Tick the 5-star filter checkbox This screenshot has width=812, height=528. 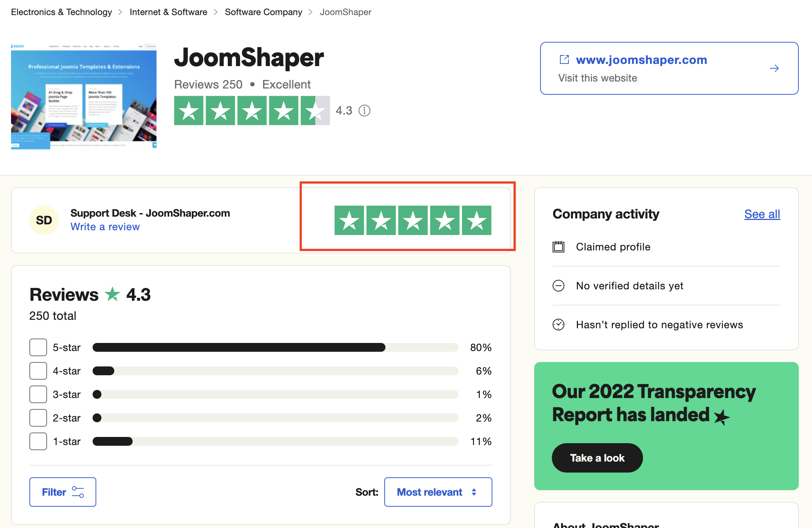(x=38, y=347)
